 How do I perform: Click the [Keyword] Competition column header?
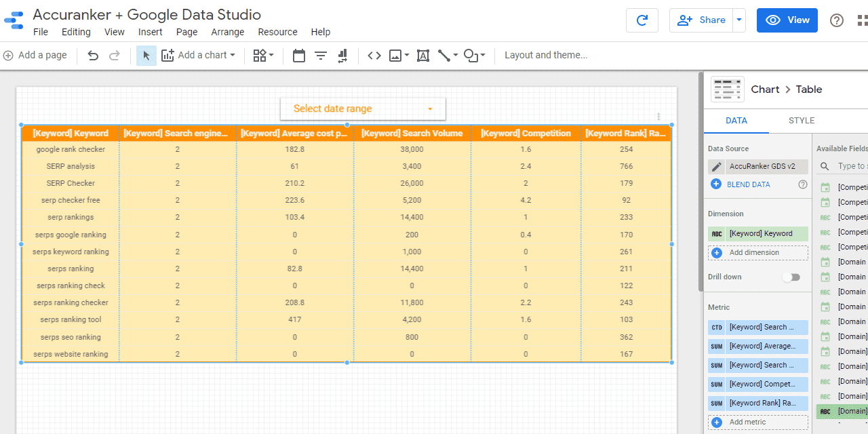(526, 134)
